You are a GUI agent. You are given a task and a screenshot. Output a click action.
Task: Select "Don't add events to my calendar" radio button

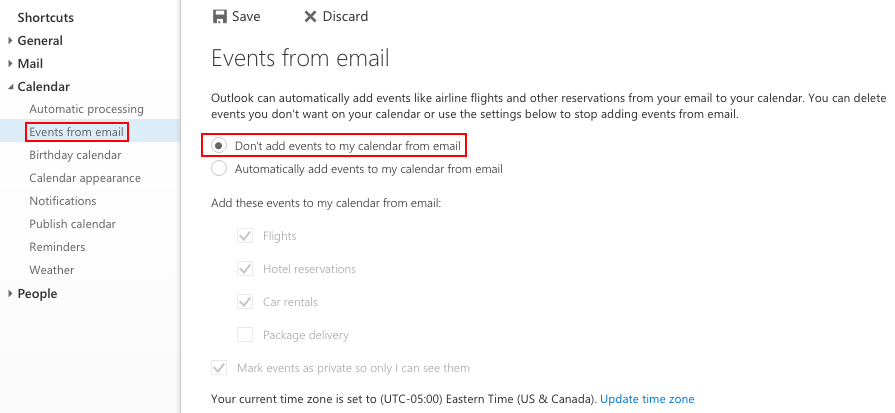(219, 145)
